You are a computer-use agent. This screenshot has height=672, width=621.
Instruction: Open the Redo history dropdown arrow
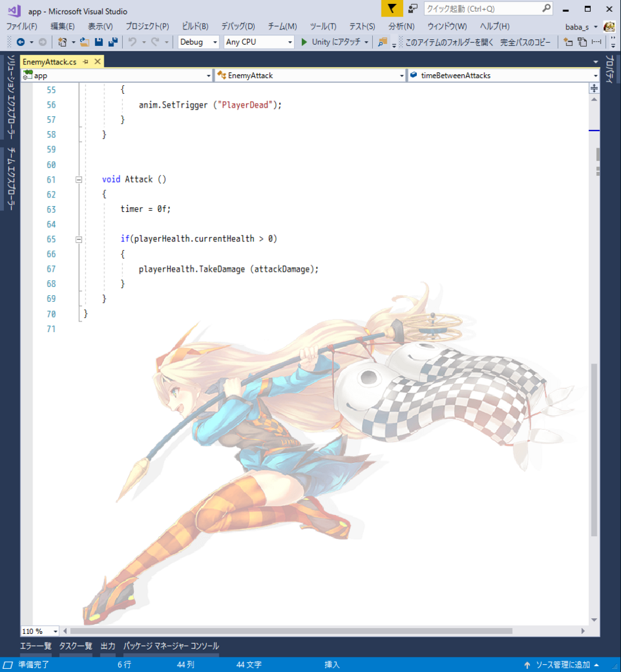[x=166, y=43]
